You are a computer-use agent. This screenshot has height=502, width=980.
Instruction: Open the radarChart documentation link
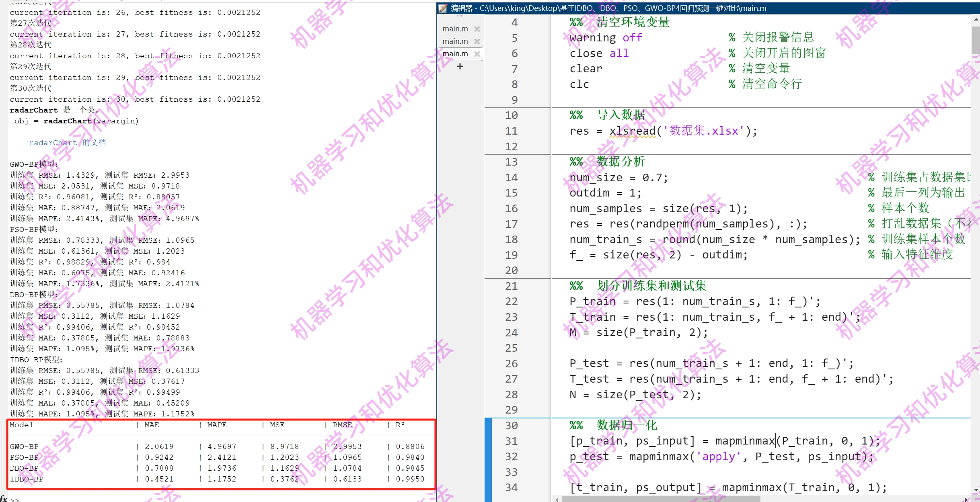coord(68,143)
